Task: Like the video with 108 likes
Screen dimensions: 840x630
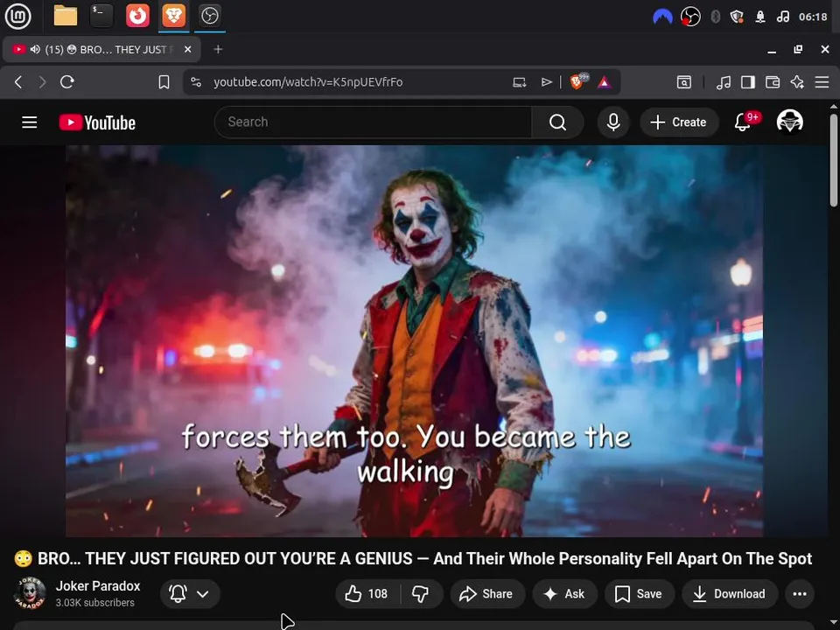Action: click(367, 593)
